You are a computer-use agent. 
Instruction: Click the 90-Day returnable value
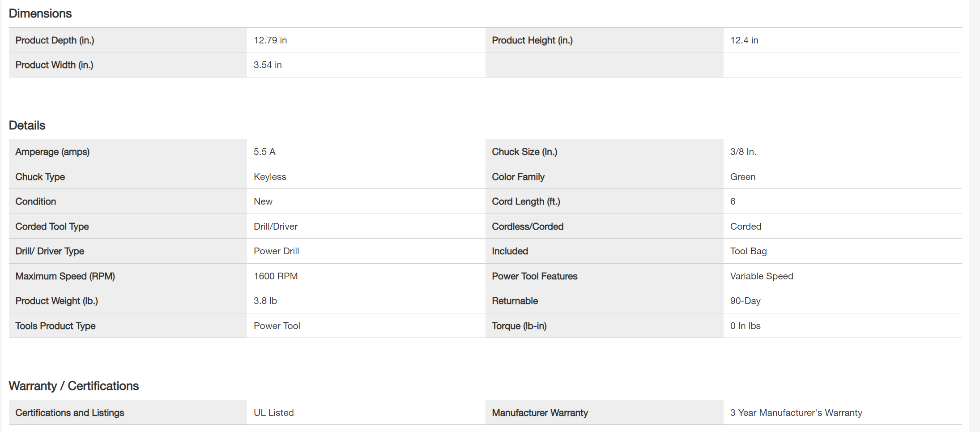[745, 301]
